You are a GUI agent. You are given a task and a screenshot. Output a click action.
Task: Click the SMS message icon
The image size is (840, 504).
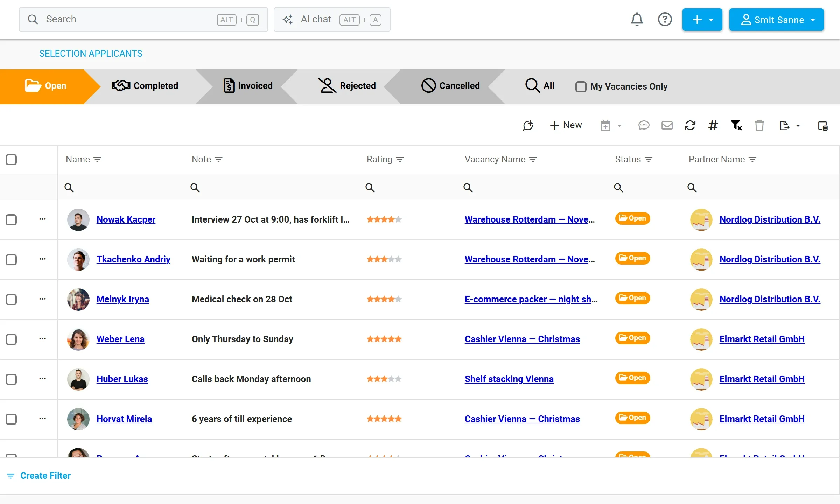click(644, 125)
